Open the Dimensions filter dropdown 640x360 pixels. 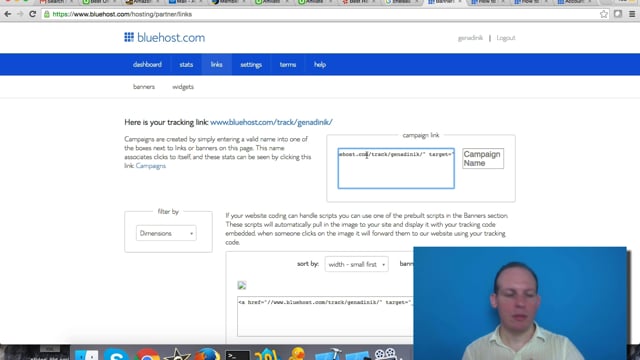[166, 233]
